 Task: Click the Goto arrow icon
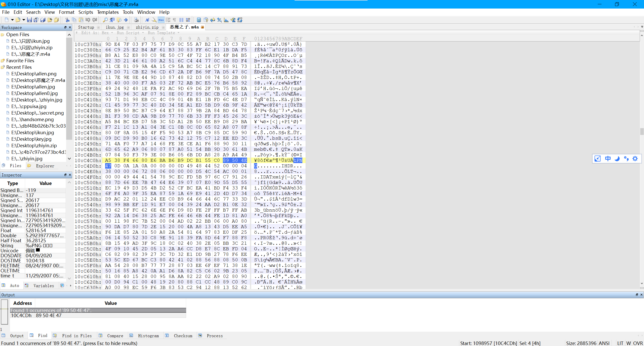[126, 20]
